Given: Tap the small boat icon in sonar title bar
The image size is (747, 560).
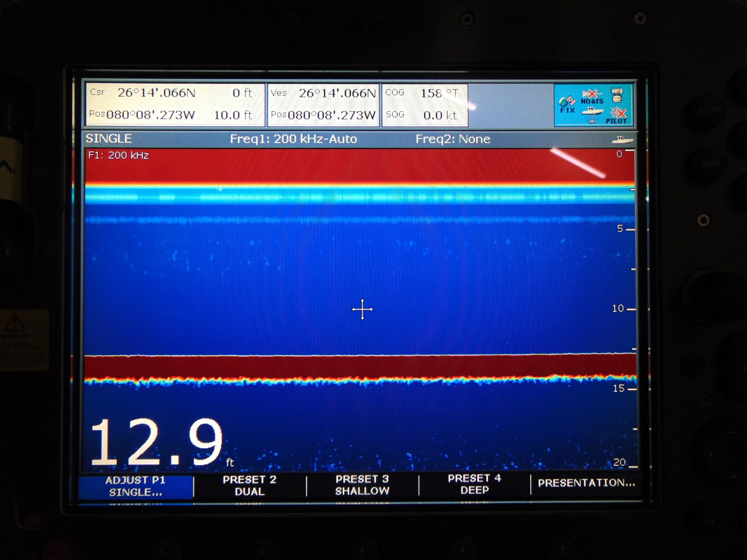Looking at the screenshot, I should (622, 139).
